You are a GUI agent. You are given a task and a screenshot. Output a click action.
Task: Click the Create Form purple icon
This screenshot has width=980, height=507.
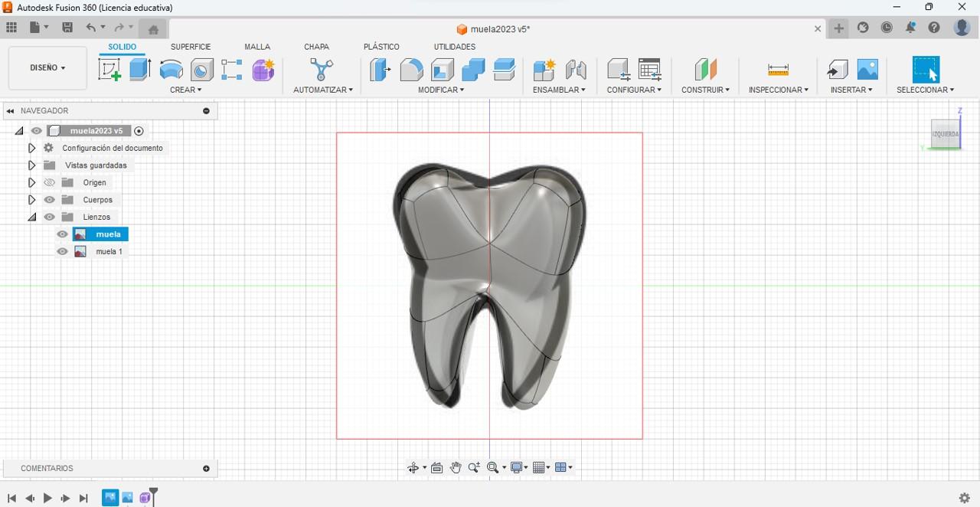pyautogui.click(x=263, y=70)
